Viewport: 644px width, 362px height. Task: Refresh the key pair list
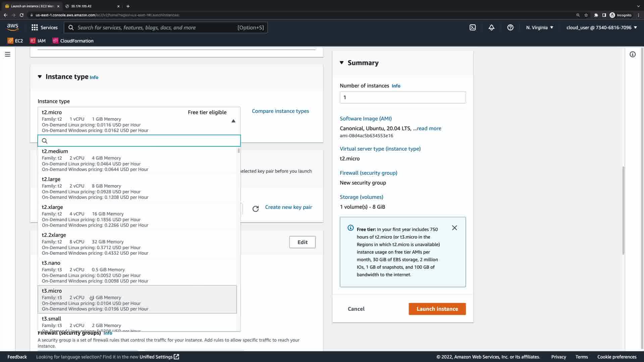pos(256,209)
